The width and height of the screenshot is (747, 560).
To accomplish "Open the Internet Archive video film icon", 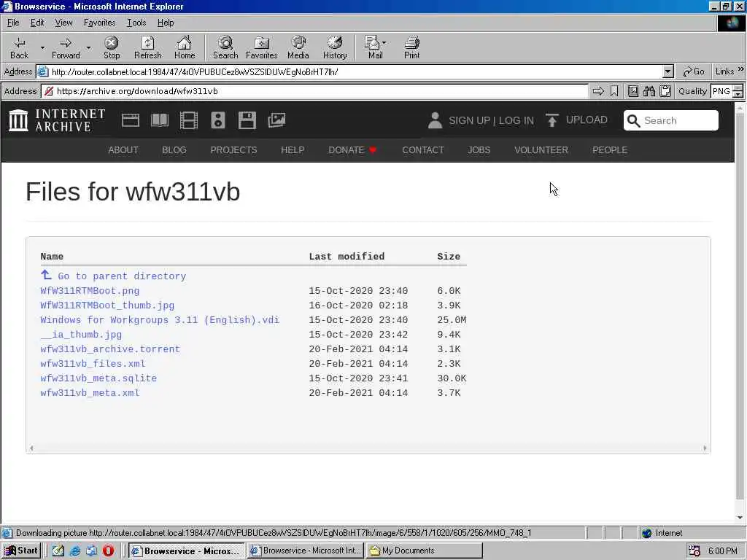I will (x=189, y=120).
